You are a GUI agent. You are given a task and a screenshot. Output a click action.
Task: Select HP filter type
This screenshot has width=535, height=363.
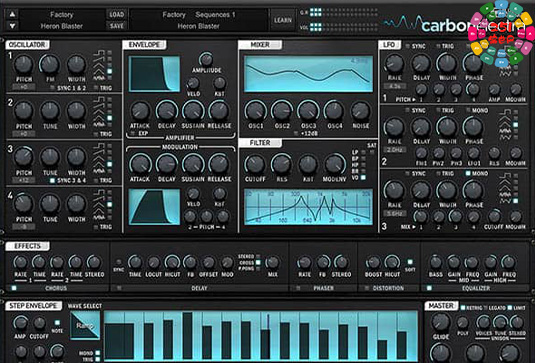pos(363,165)
